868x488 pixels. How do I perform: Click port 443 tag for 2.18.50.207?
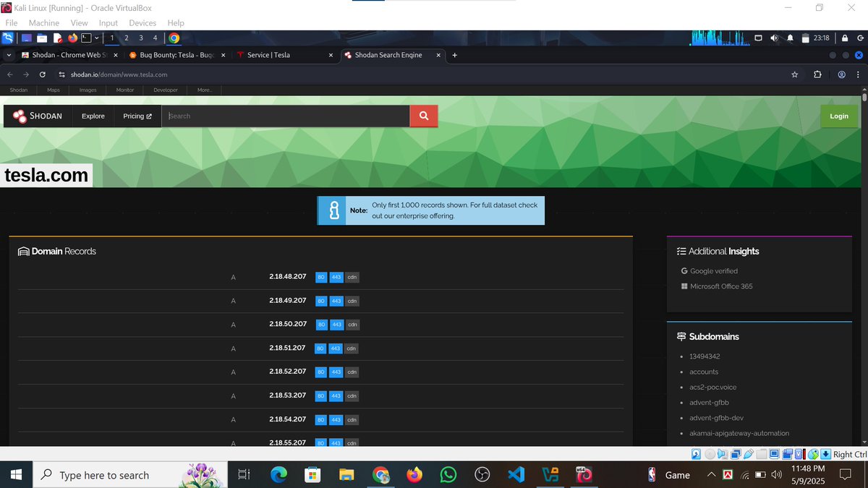point(336,325)
